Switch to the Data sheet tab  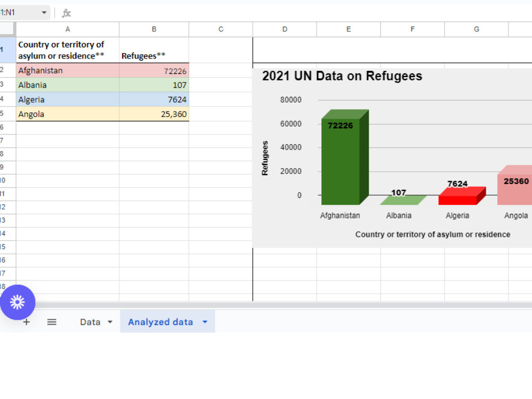90,322
